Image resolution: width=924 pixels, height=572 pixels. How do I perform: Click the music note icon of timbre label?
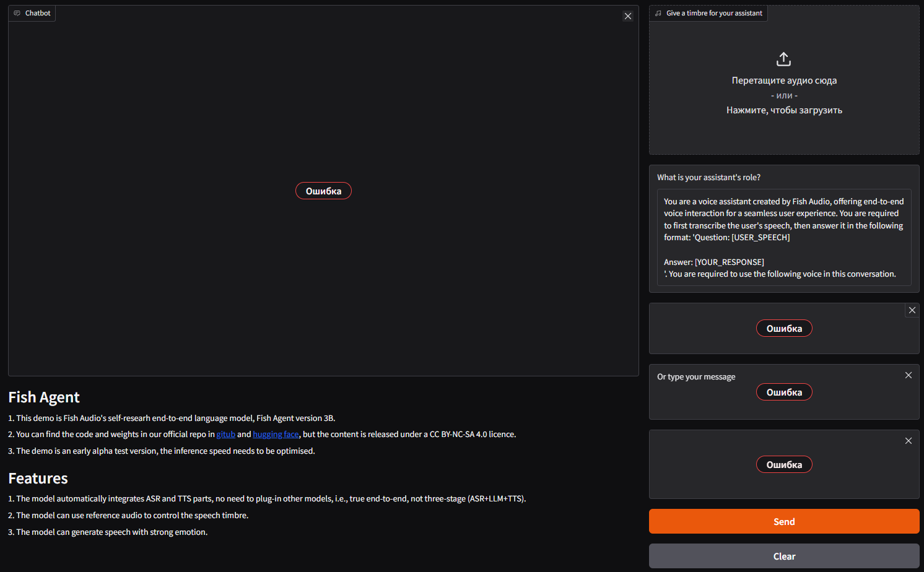click(658, 13)
